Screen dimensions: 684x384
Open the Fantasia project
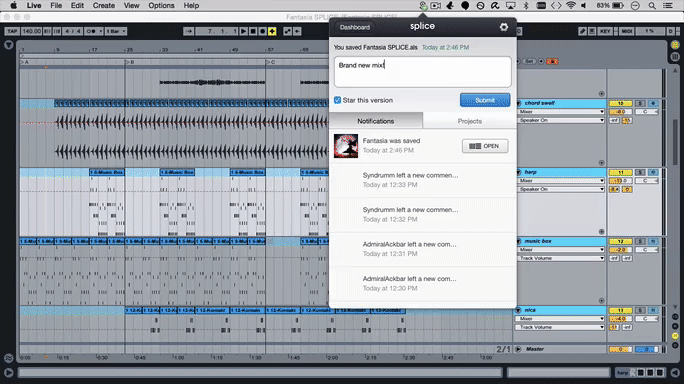point(485,146)
